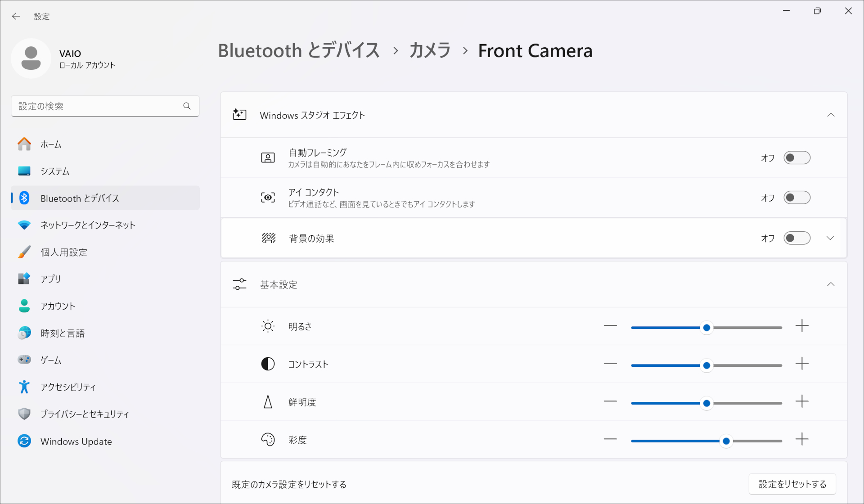
Task: Collapse the Windows スタジオ エフェクト section
Action: point(831,115)
